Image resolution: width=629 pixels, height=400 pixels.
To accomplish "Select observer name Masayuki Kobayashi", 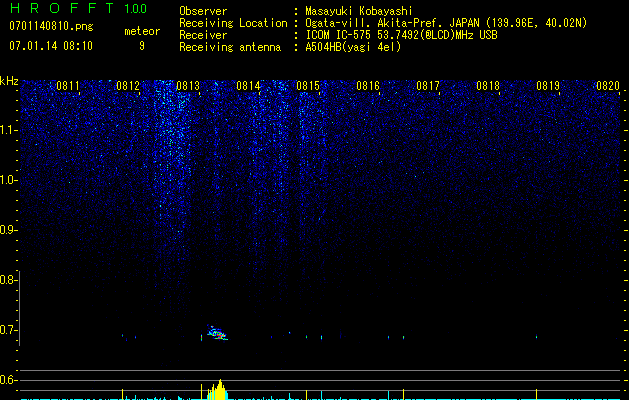I will [x=359, y=11].
